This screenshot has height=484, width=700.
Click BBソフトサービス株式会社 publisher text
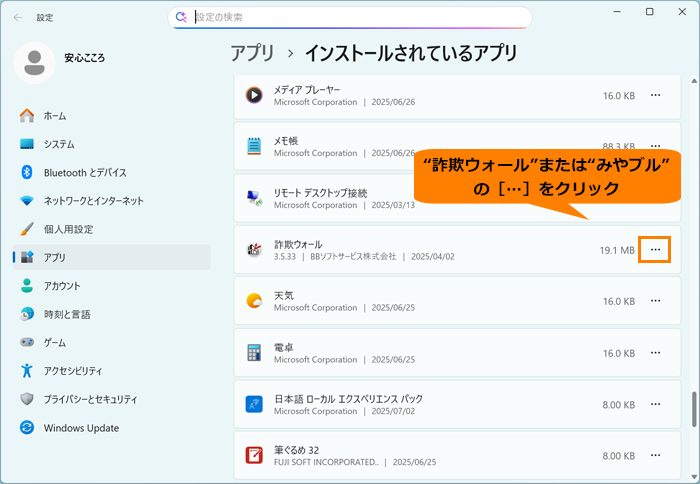pyautogui.click(x=353, y=257)
